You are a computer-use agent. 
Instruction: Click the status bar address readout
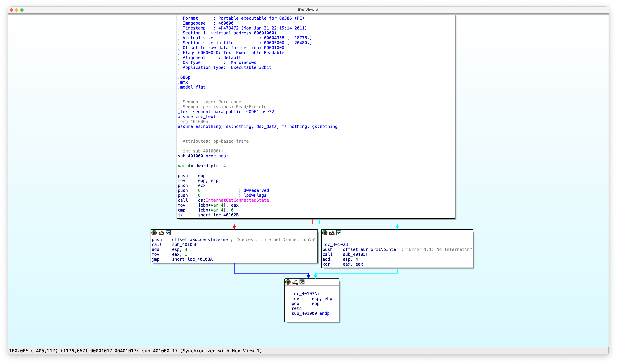(135, 351)
